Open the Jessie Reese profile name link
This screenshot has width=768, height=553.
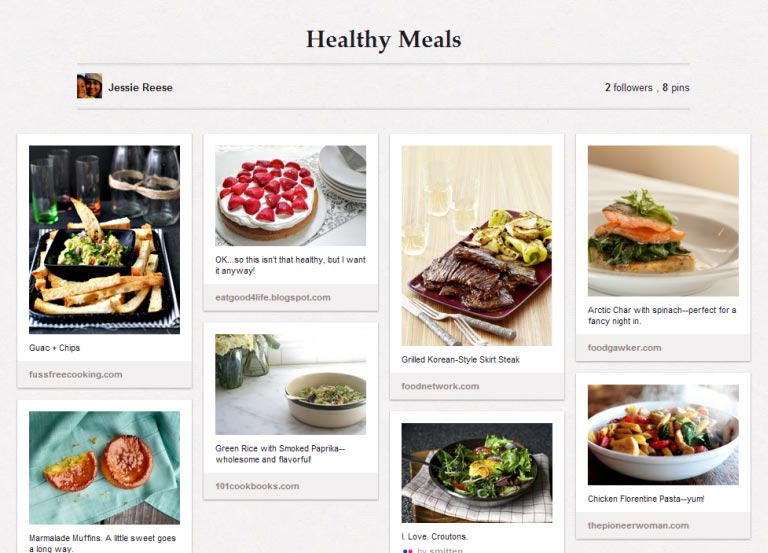click(x=140, y=88)
